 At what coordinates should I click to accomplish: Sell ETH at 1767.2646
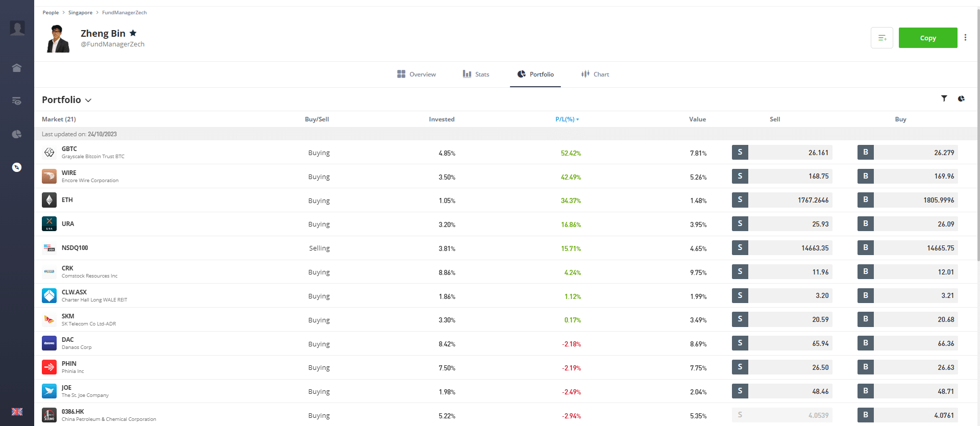pyautogui.click(x=782, y=200)
